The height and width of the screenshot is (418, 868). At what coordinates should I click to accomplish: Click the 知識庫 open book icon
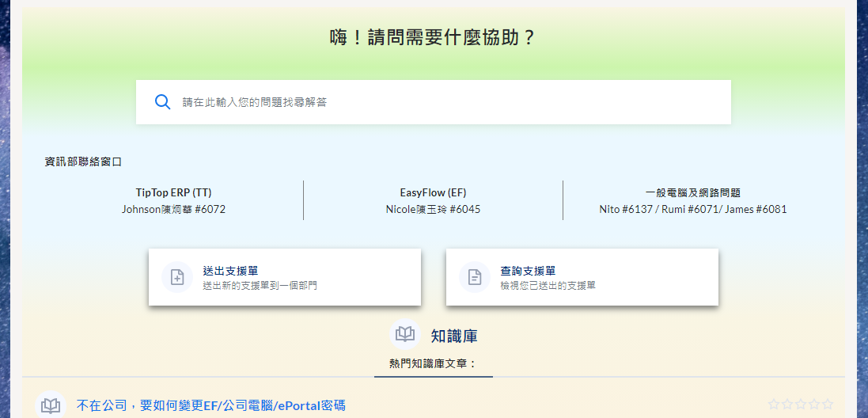[405, 335]
